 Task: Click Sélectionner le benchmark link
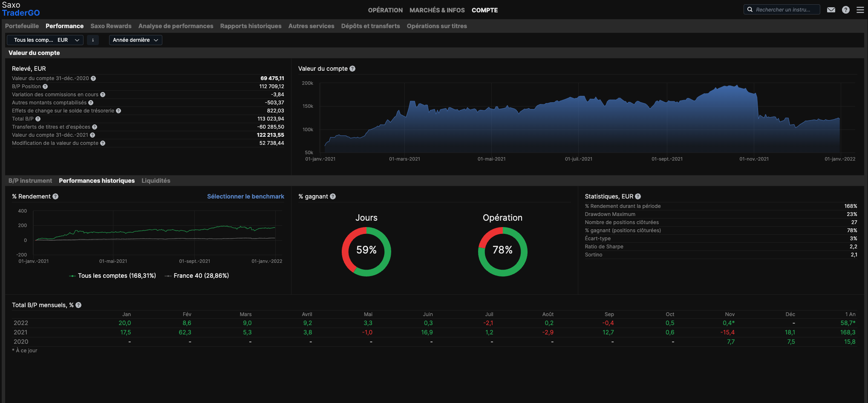point(245,196)
